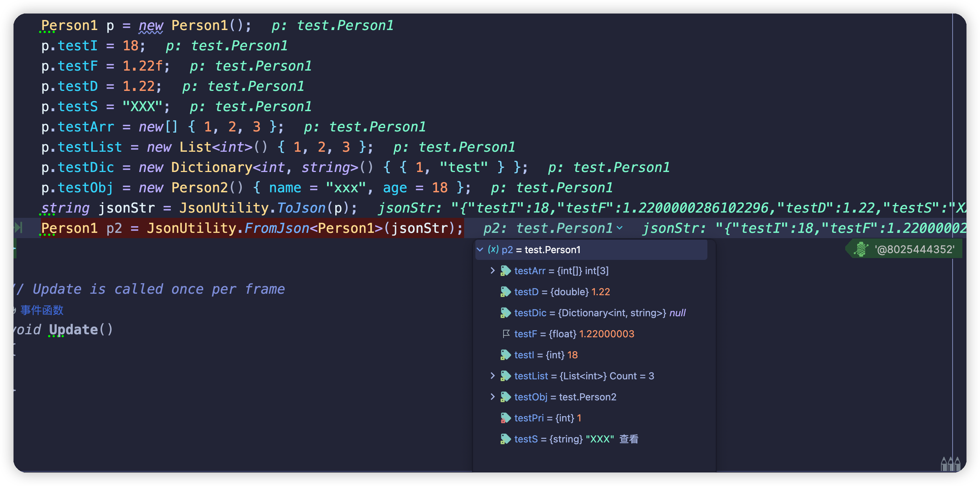This screenshot has height=486, width=980.
Task: Expand the testList Count = 3 node
Action: (492, 376)
